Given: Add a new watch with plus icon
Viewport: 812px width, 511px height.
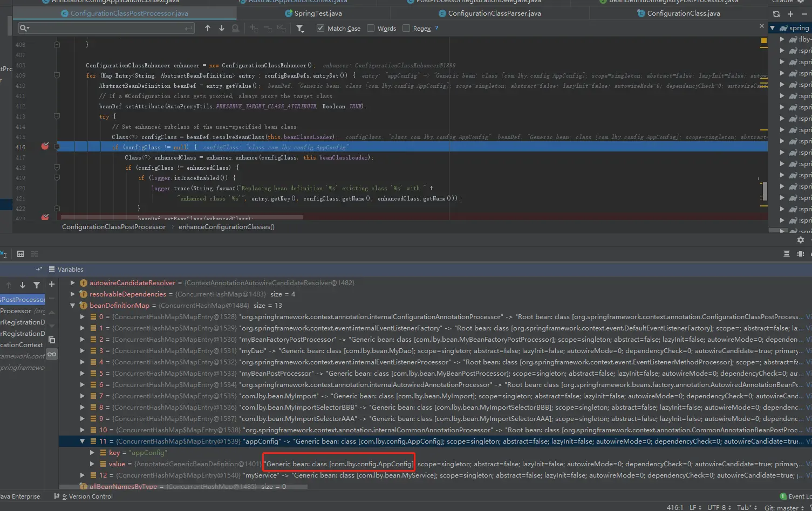Looking at the screenshot, I should point(52,284).
